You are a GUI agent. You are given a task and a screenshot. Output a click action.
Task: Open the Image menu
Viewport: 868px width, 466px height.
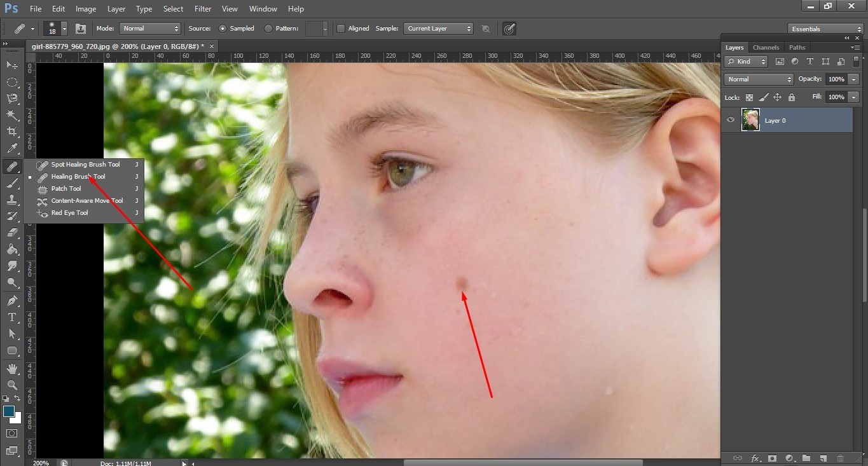86,9
